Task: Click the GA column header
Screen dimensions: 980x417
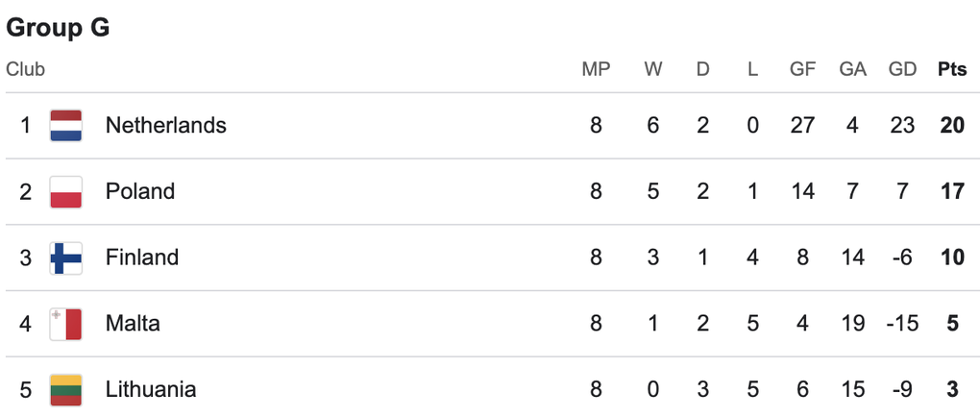Action: pos(852,69)
